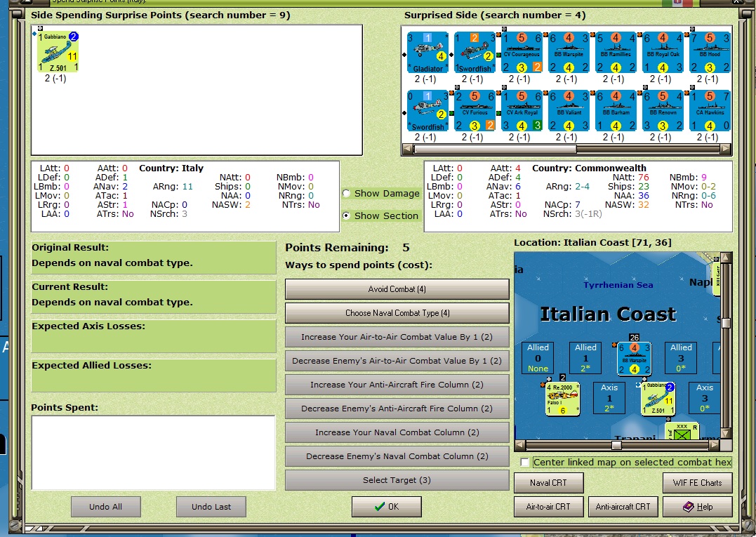Click the surprised side list left scroll arrow
This screenshot has width=756, height=537.
(x=408, y=150)
